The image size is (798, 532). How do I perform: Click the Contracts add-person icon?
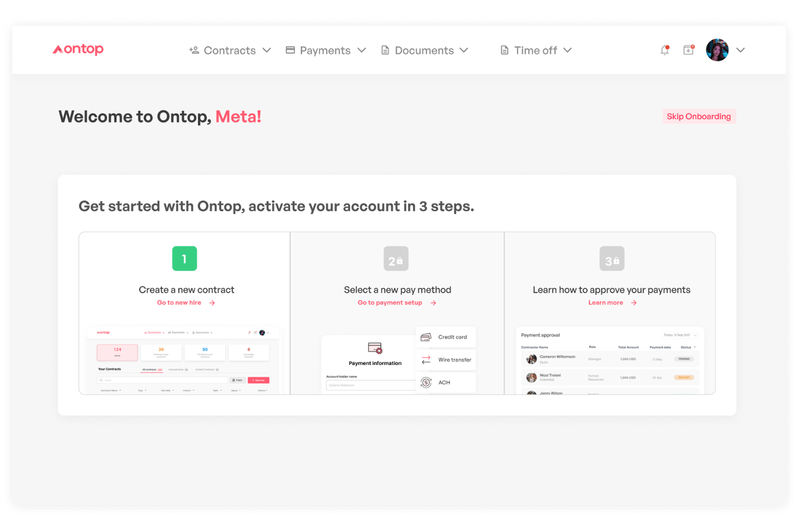[194, 50]
